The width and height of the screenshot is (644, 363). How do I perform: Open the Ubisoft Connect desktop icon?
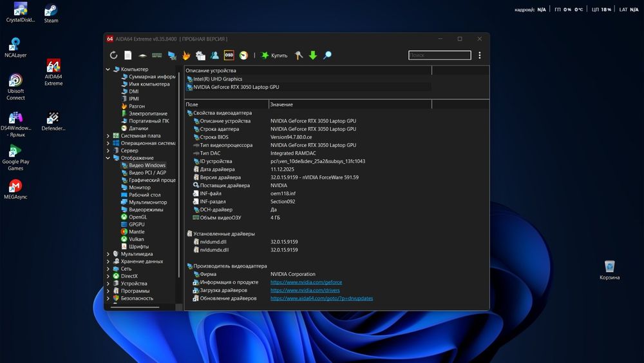click(x=15, y=87)
